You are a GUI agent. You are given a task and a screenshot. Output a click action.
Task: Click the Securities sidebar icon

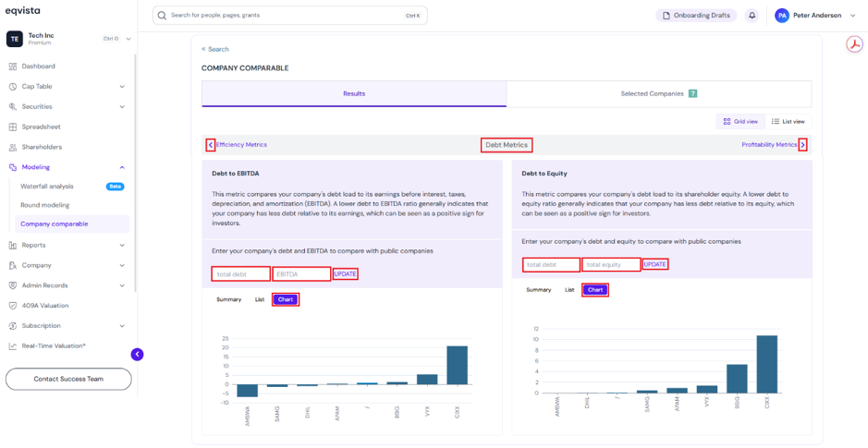click(13, 107)
